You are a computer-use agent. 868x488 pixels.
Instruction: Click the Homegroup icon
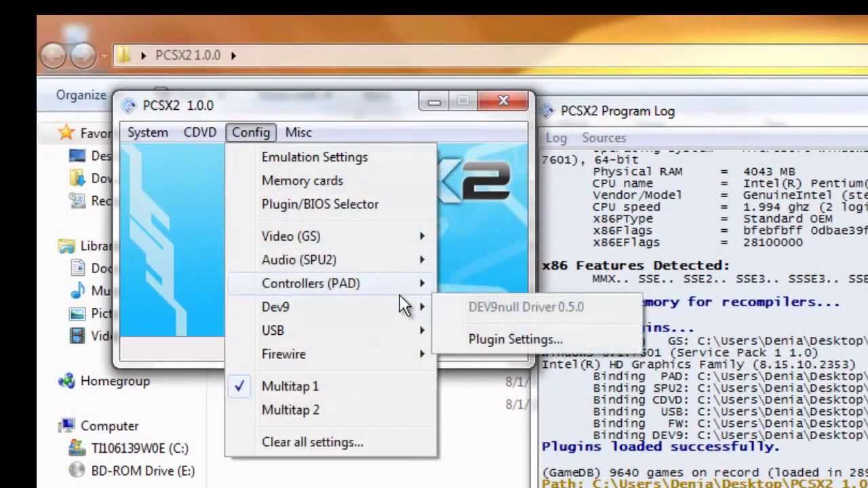click(66, 381)
